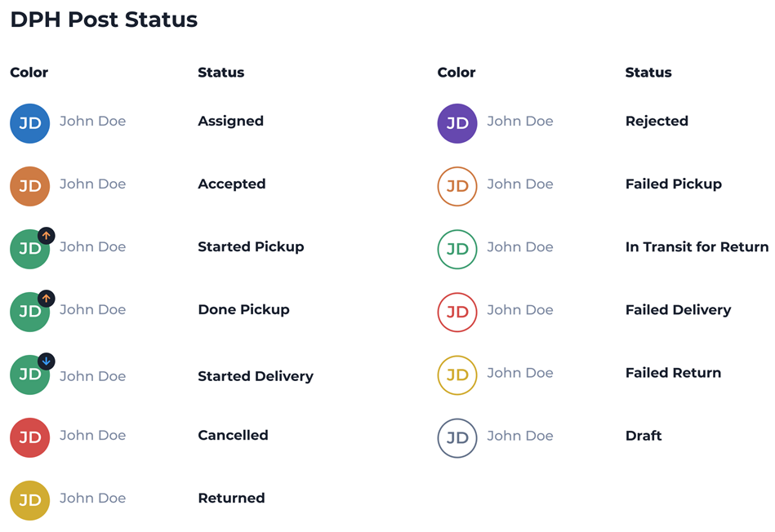Click the Failed Delivery status label
Viewport: 775px width, 532px height.
click(x=678, y=310)
